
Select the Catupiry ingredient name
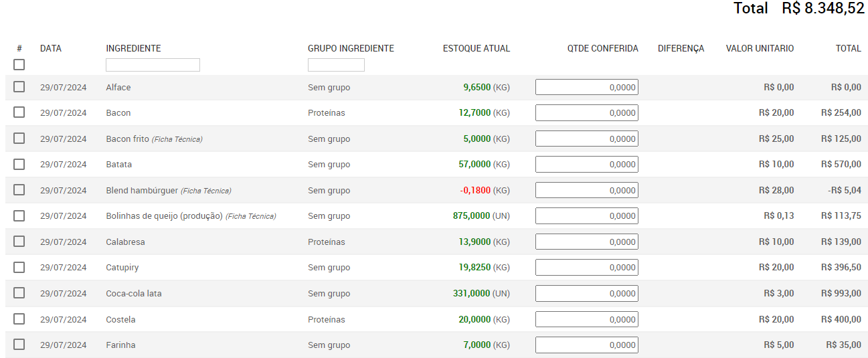(122, 267)
